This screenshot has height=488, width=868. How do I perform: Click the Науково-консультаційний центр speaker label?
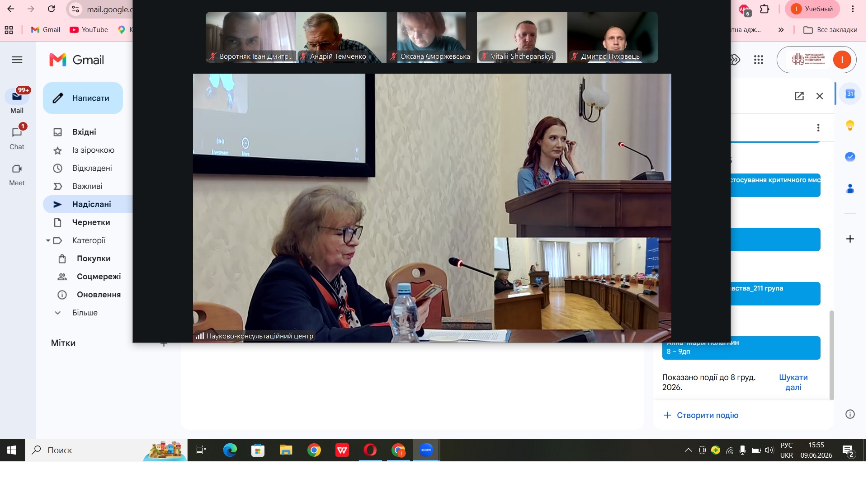(x=254, y=336)
